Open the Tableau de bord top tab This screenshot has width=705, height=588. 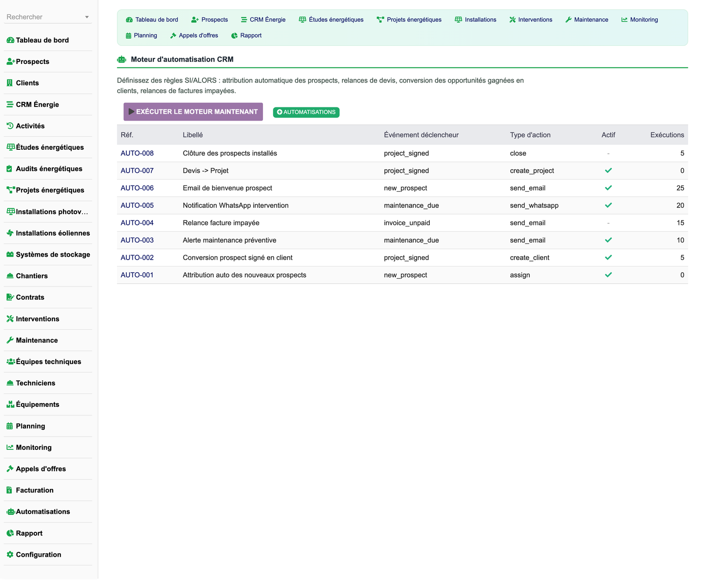[152, 20]
